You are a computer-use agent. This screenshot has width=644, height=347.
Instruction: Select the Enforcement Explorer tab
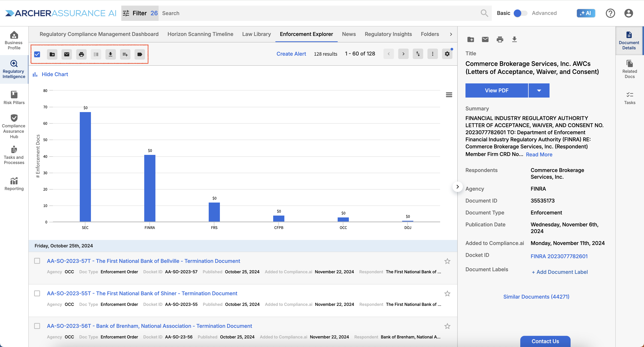point(306,34)
